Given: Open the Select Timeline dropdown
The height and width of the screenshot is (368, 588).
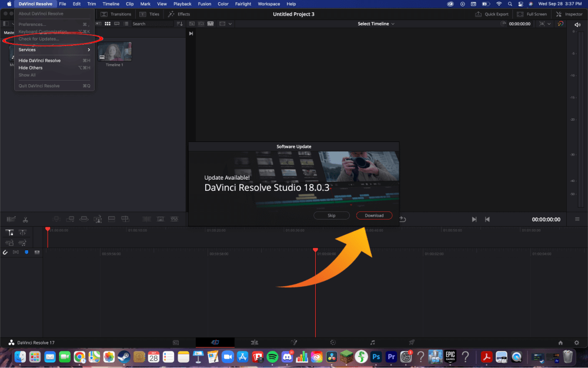Looking at the screenshot, I should click(x=376, y=24).
